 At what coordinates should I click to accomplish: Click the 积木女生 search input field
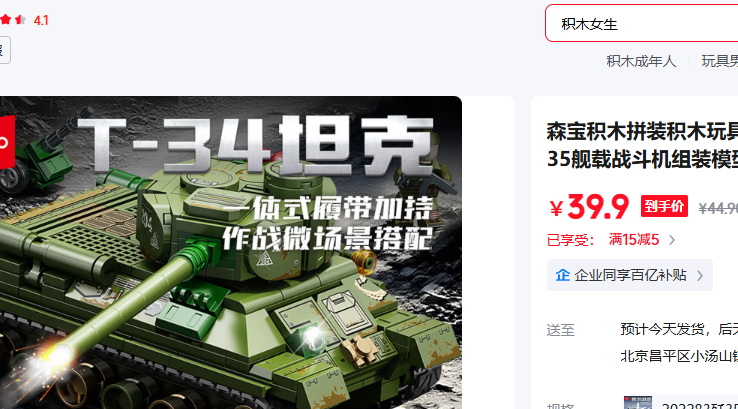click(x=642, y=24)
